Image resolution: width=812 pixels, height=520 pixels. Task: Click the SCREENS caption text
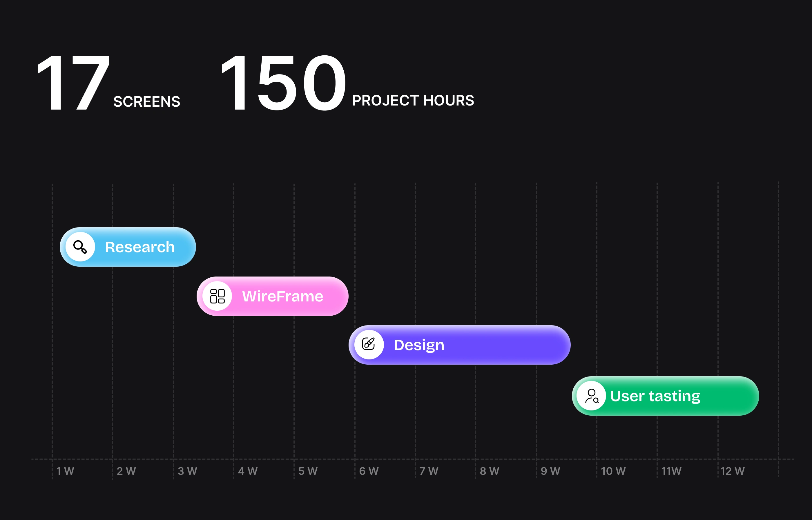[x=146, y=102]
